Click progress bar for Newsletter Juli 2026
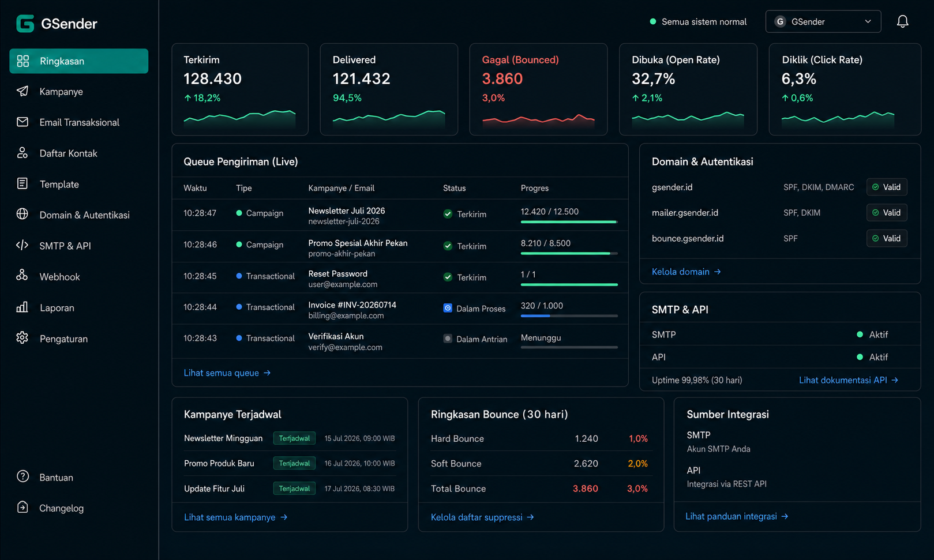Screen dimensions: 934x560 [569, 221]
